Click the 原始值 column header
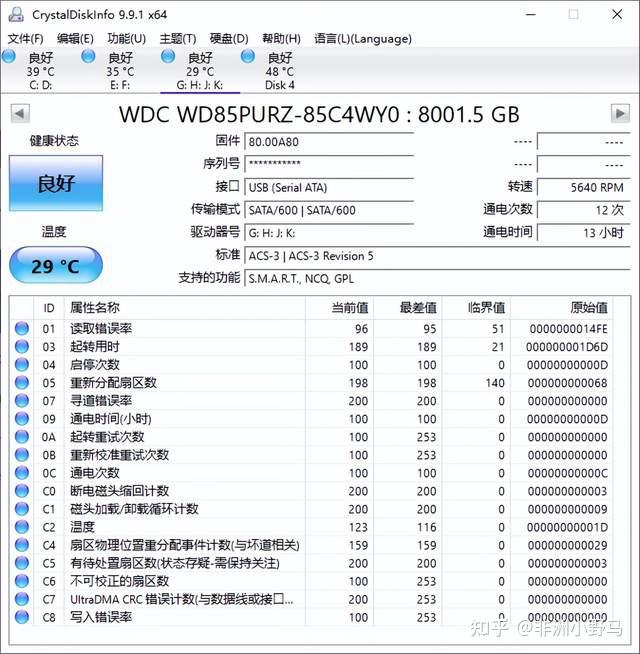Viewport: 640px width, 654px height. click(562, 308)
